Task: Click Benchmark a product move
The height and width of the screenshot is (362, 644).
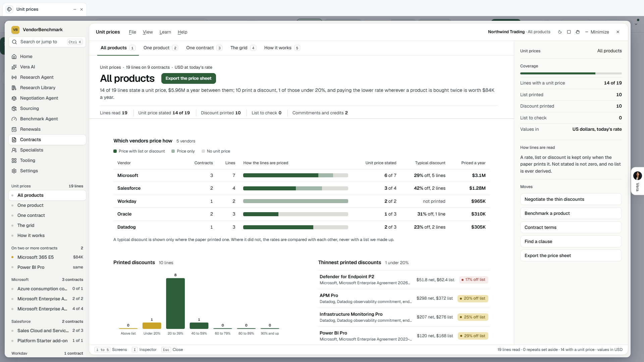Action: click(571, 214)
